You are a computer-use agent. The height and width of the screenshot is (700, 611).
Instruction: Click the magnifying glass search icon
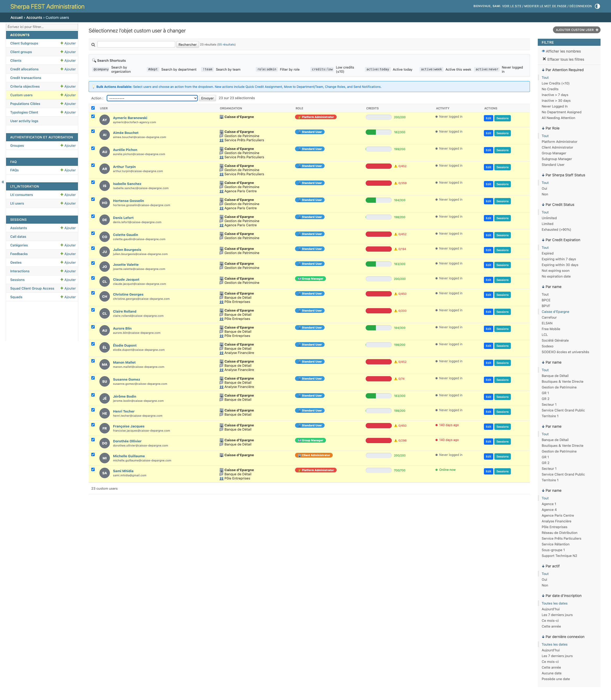point(93,45)
